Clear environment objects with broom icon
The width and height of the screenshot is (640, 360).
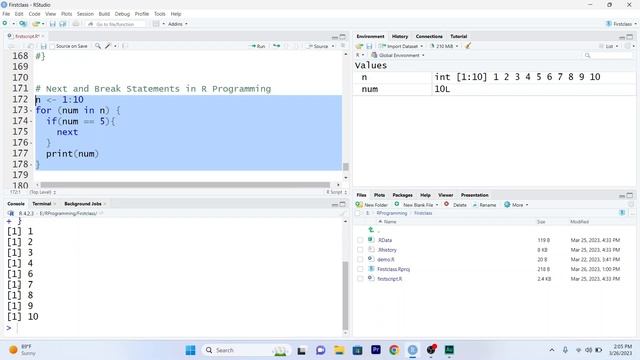pyautogui.click(x=468, y=46)
